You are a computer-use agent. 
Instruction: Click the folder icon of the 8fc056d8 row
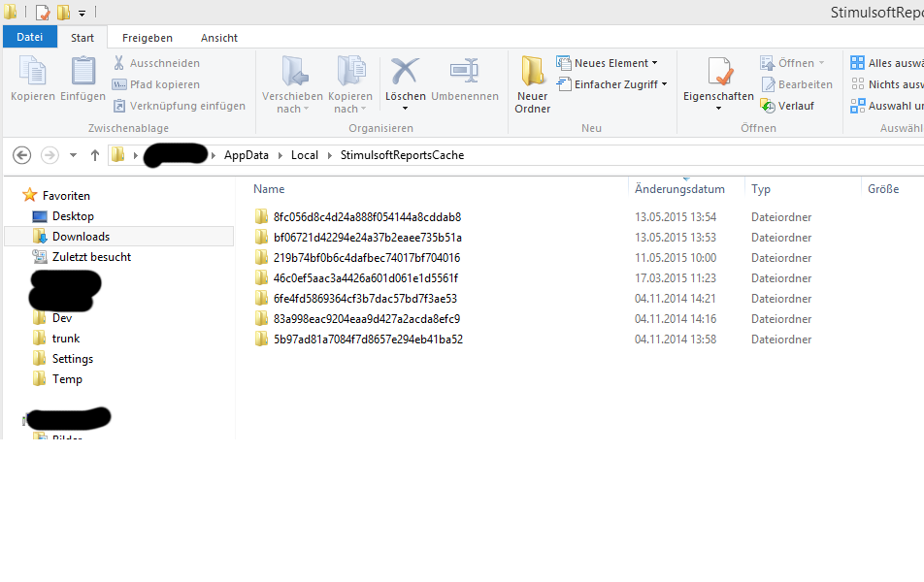pyautogui.click(x=261, y=216)
